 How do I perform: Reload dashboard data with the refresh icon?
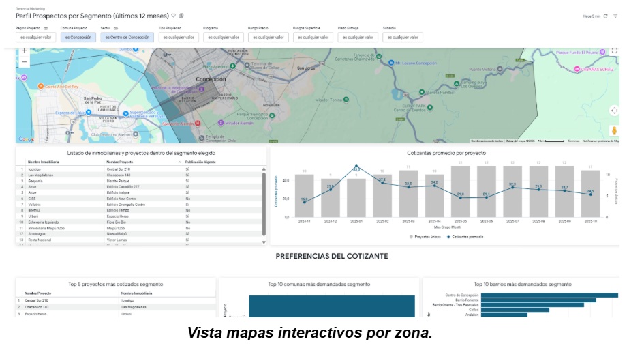pyautogui.click(x=605, y=16)
